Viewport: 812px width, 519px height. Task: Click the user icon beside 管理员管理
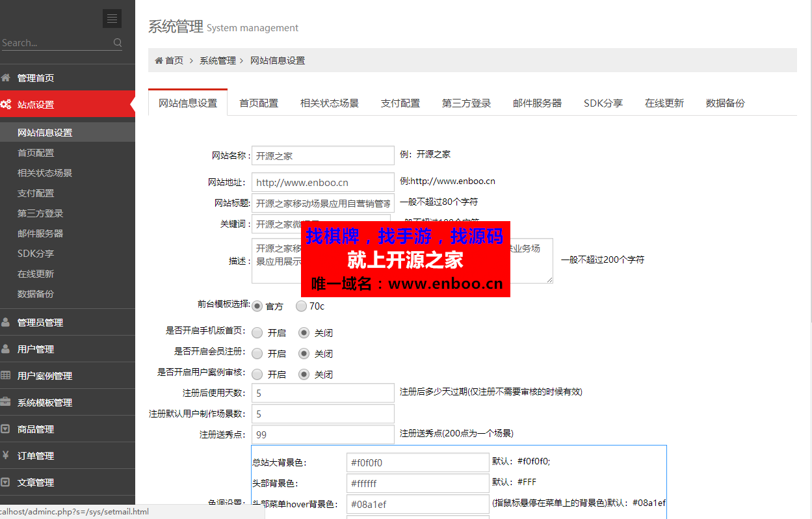(6, 322)
